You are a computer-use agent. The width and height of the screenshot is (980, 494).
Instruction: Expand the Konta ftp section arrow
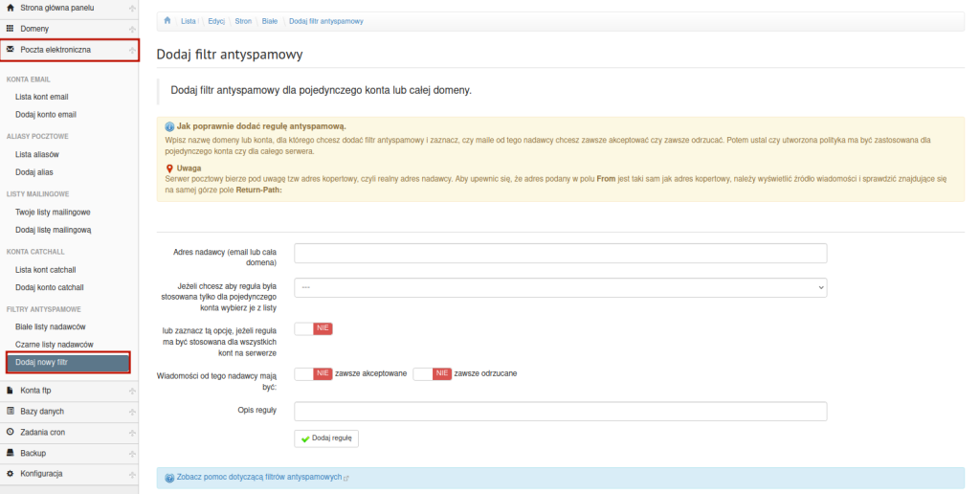click(132, 391)
